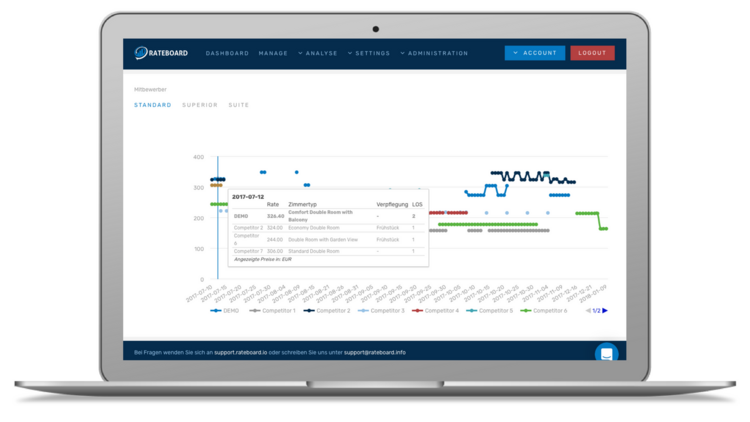Click 'Double Room with Garden View' text

click(323, 239)
